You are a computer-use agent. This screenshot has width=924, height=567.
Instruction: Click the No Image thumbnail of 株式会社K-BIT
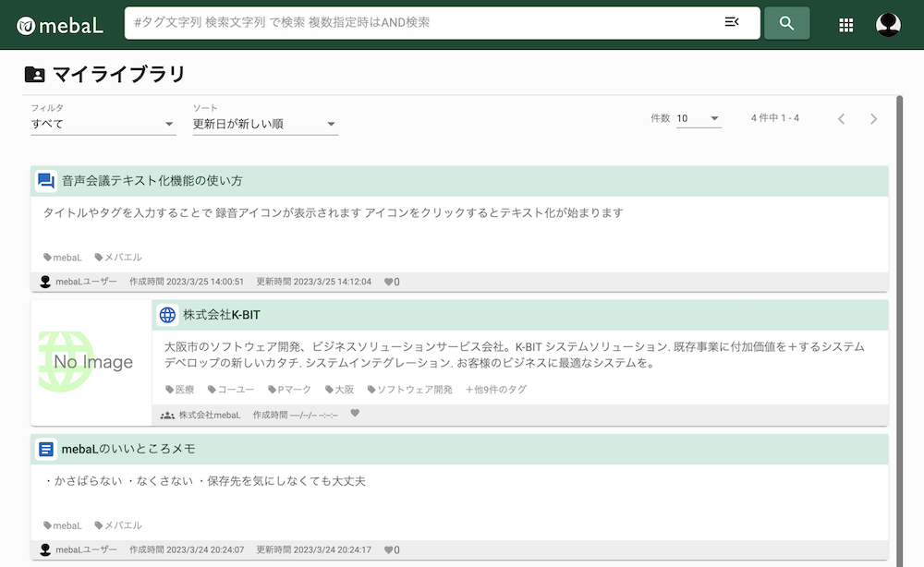click(x=91, y=362)
